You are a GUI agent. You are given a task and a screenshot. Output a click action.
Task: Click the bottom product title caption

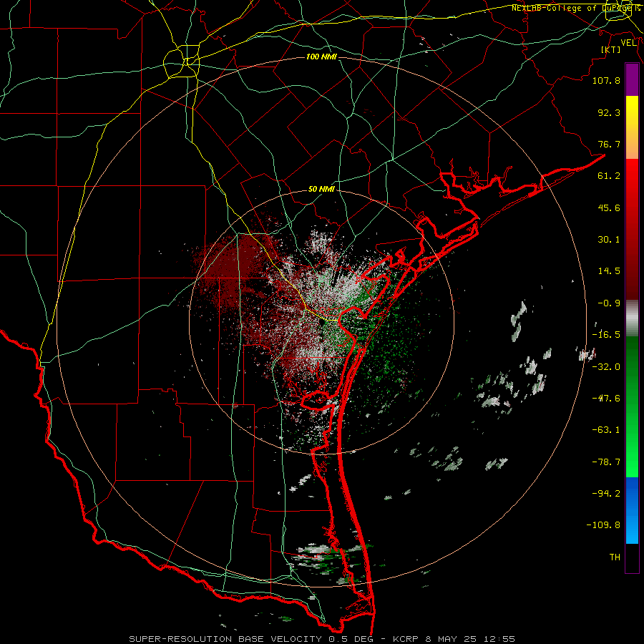322,639
